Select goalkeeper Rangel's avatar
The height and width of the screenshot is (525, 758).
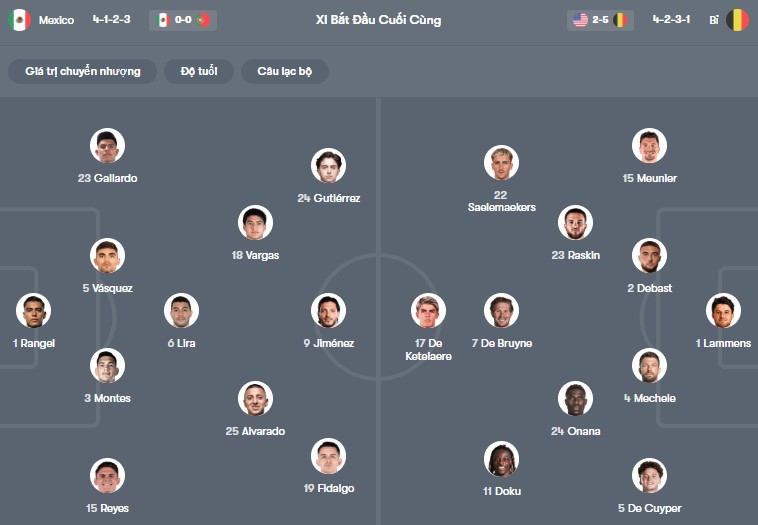point(33,311)
